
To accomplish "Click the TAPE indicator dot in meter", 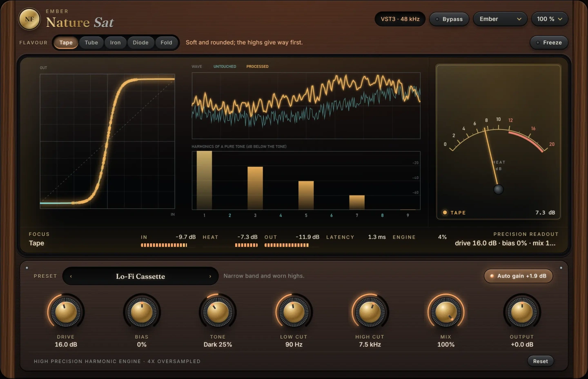I will (x=445, y=213).
